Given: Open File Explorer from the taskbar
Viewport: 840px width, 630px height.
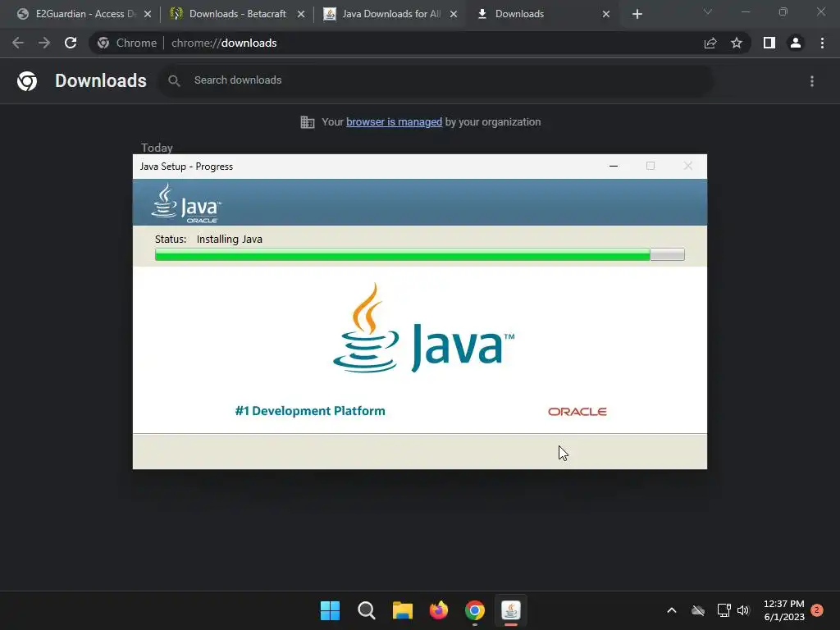Looking at the screenshot, I should [402, 610].
